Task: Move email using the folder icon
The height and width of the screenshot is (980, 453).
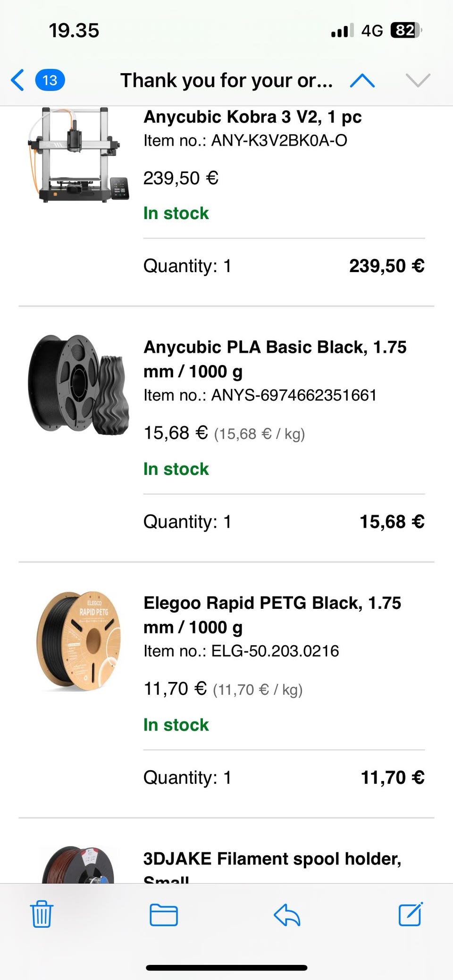Action: click(164, 914)
